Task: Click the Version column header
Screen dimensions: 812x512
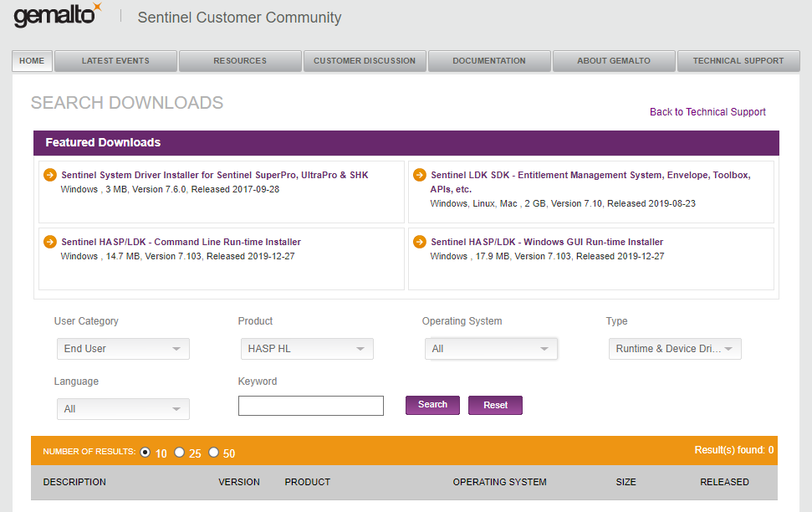Action: (x=239, y=482)
